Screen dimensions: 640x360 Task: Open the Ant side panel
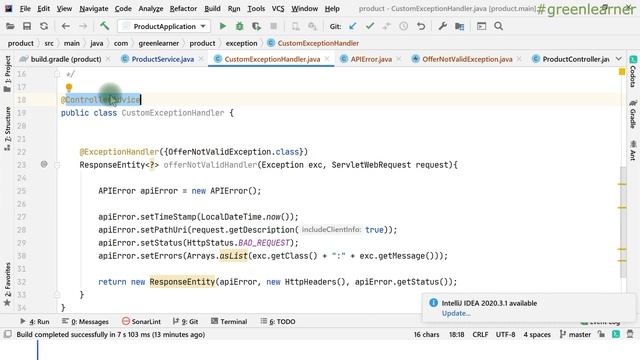click(633, 150)
